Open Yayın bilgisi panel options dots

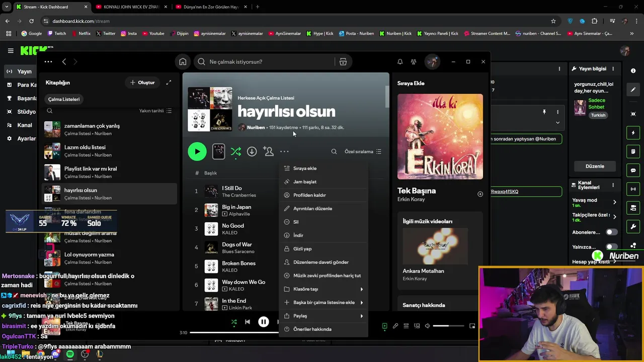tap(612, 69)
